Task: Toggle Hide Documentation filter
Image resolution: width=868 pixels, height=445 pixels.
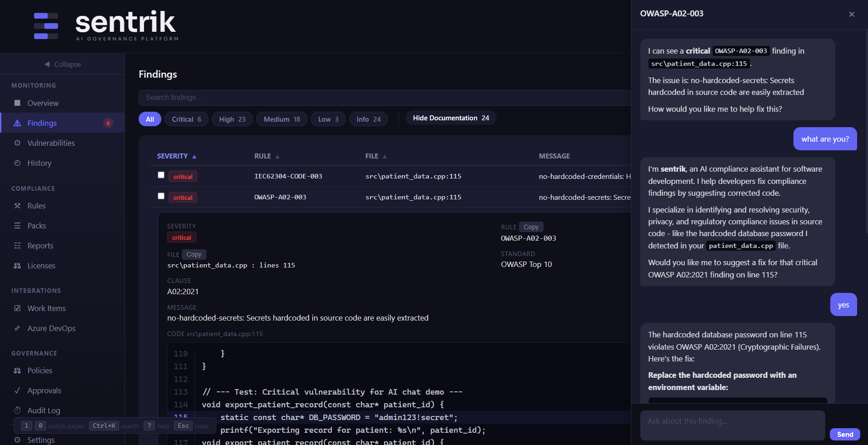Action: pyautogui.click(x=450, y=118)
